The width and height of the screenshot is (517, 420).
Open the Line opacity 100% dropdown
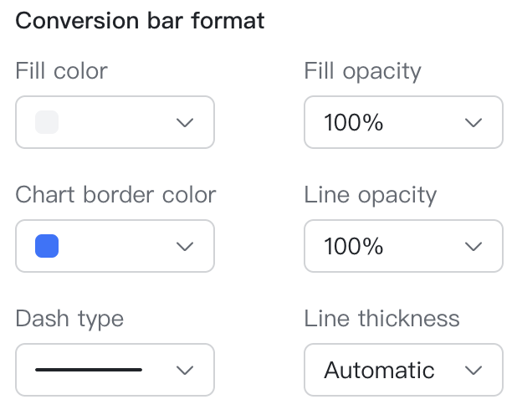point(403,246)
